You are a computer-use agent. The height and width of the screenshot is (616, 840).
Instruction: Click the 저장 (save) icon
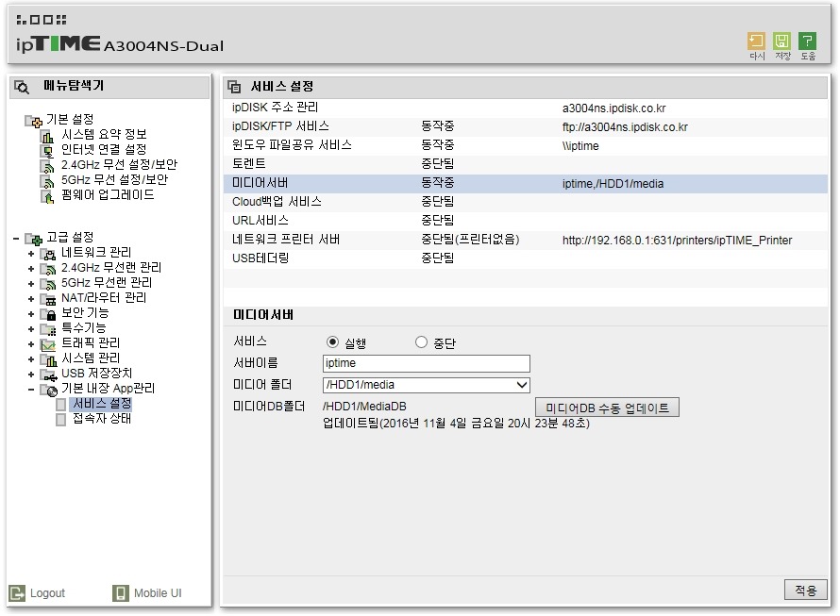click(x=782, y=42)
